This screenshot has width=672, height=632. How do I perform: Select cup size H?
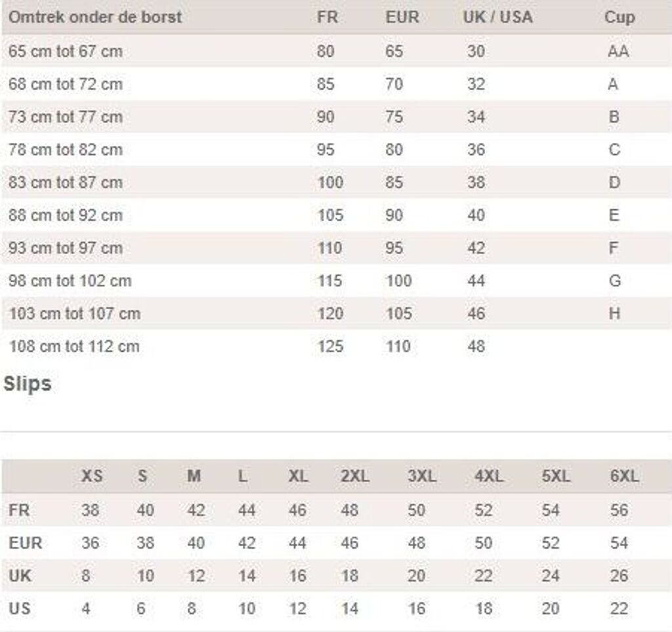coord(614,314)
